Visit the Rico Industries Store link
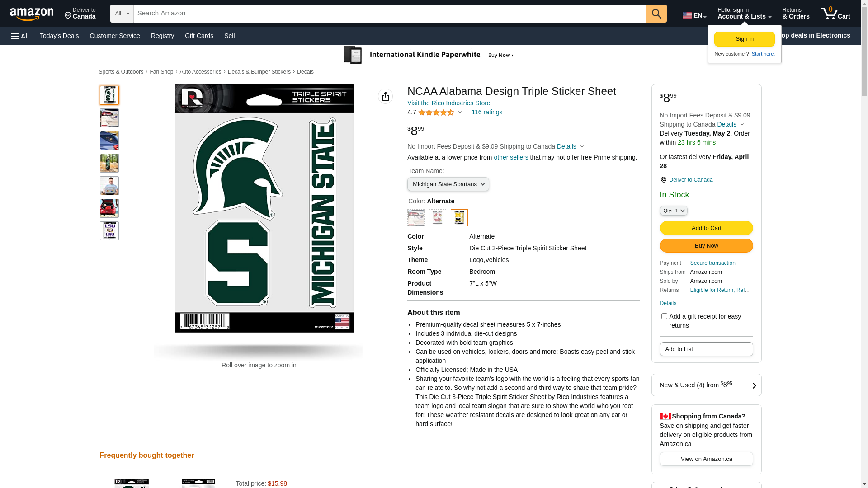Screen dimensions: 868x488 click(448, 103)
